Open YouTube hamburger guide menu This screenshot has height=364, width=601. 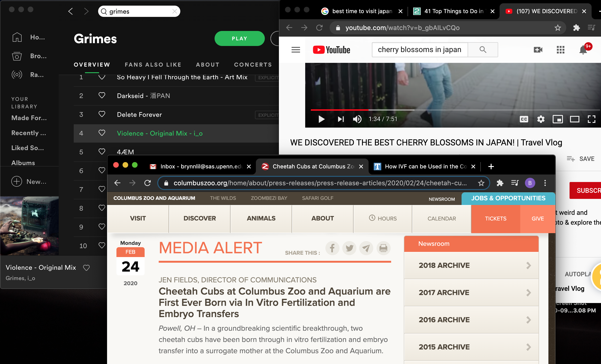pos(296,50)
